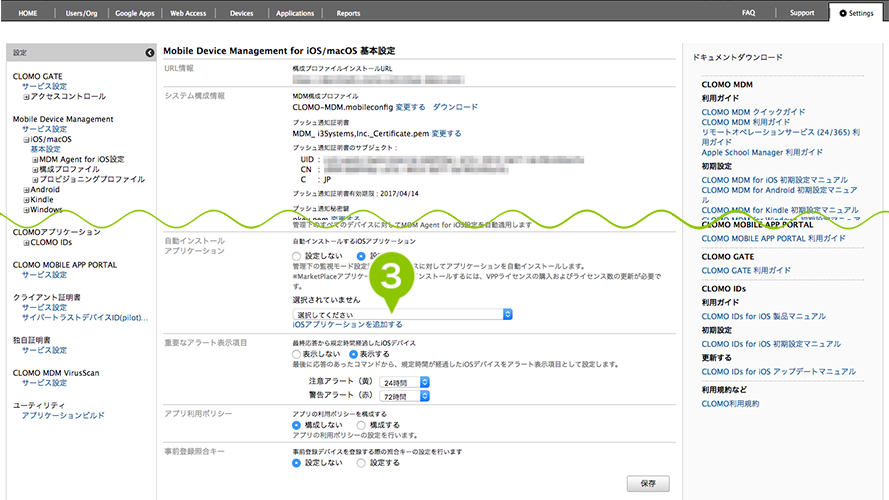Open 注意アラート(黄) 24時間 dropdown
This screenshot has width=889, height=500.
(x=404, y=383)
